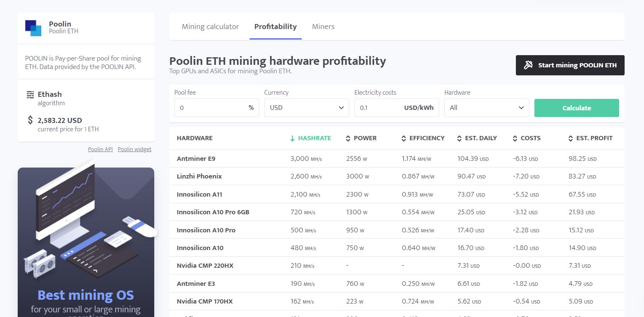The width and height of the screenshot is (644, 317).
Task: Click the 0.724 MH/W efficiency value
Action: click(x=418, y=301)
